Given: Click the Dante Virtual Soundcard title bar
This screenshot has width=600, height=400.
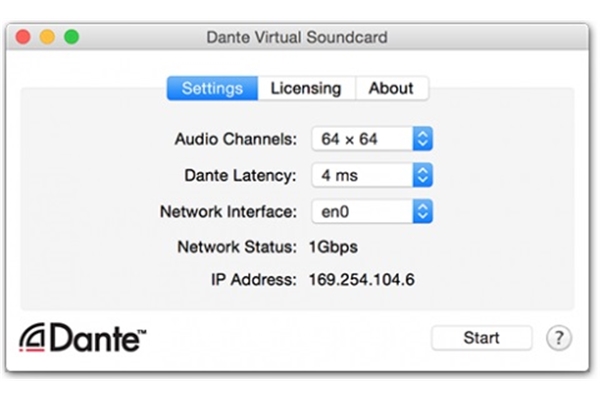Looking at the screenshot, I should [x=297, y=37].
